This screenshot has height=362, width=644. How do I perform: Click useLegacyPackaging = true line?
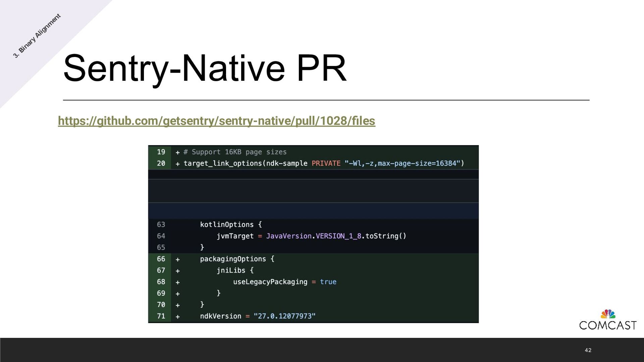pyautogui.click(x=284, y=282)
